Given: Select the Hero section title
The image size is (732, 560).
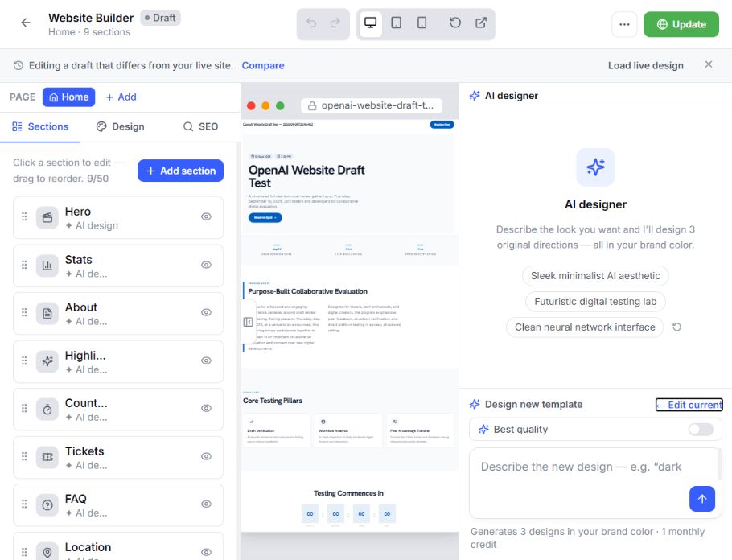Looking at the screenshot, I should 77,212.
